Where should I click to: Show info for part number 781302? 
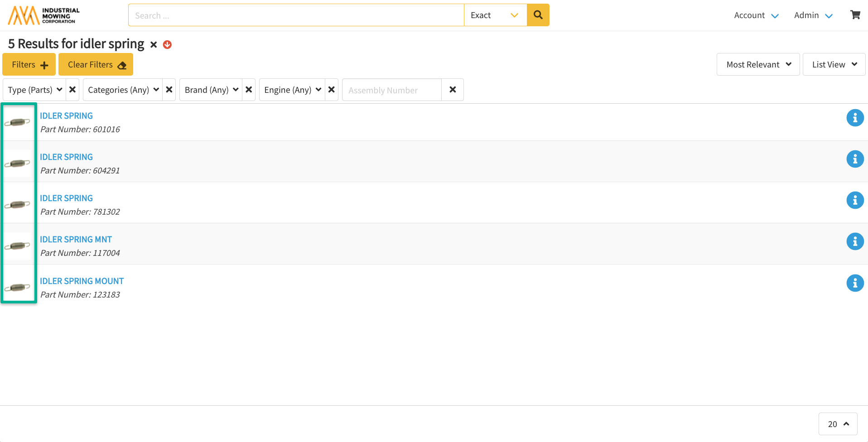(855, 200)
